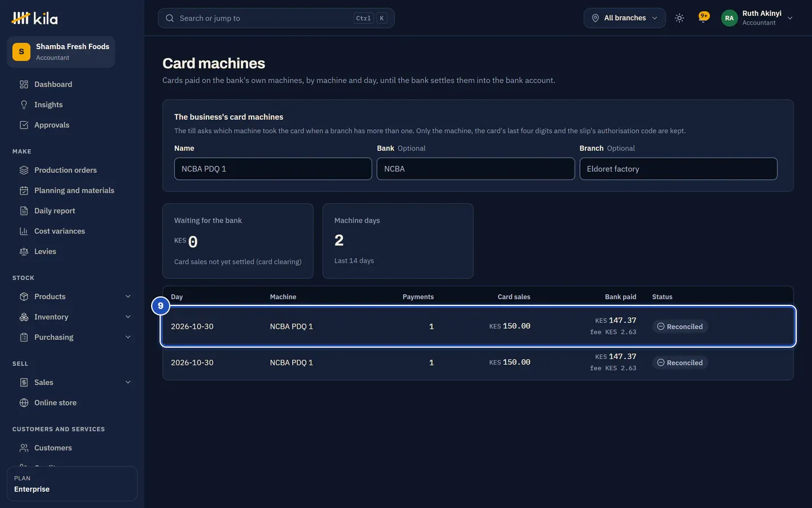Click the Cost variances chart icon
Viewport: 812px width, 508px height.
tap(24, 231)
